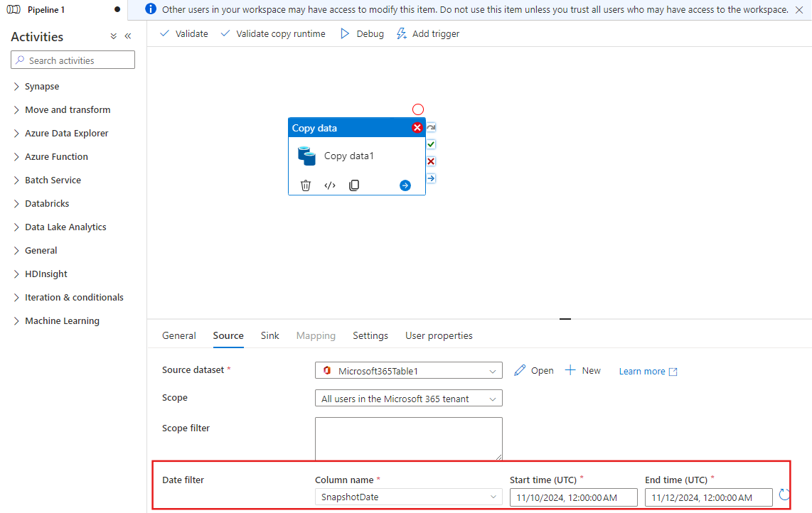
Task: Refresh the date filter values
Action: click(x=784, y=495)
